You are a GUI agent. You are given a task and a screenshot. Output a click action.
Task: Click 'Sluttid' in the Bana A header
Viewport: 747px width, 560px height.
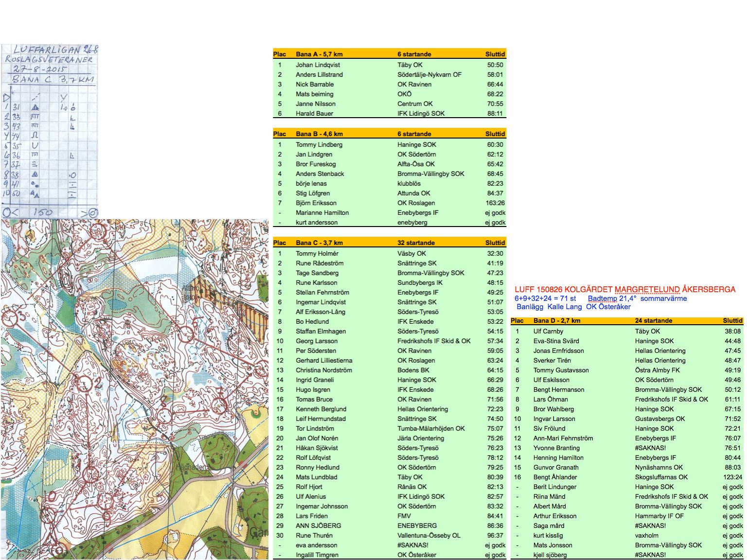click(495, 54)
